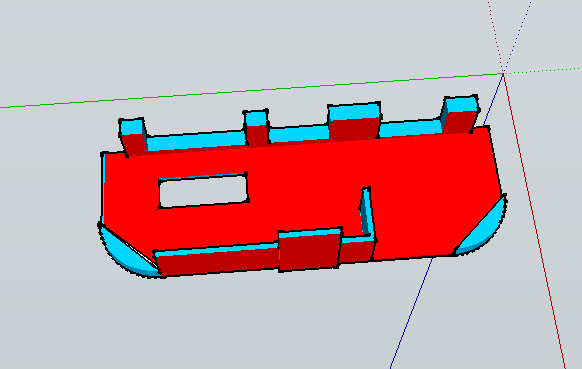
Task: Select the narrow second tab on back edge
Action: click(256, 127)
